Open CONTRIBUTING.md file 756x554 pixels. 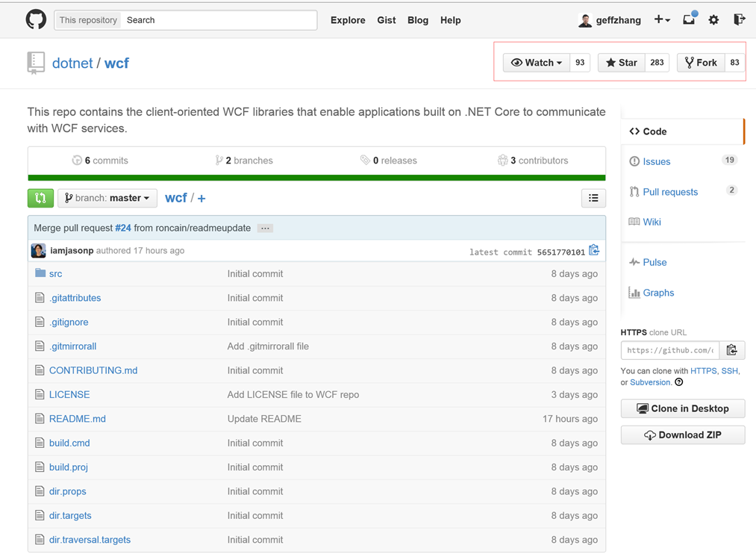(x=93, y=370)
